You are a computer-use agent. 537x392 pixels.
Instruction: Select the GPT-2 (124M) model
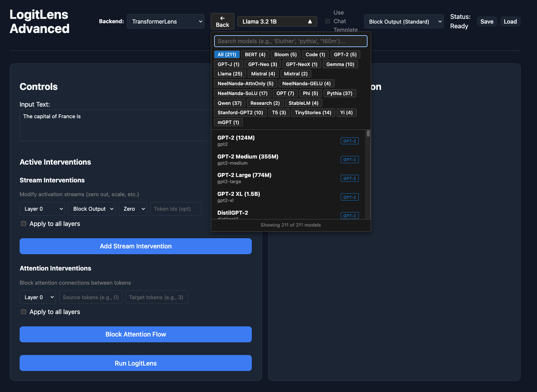pos(288,141)
